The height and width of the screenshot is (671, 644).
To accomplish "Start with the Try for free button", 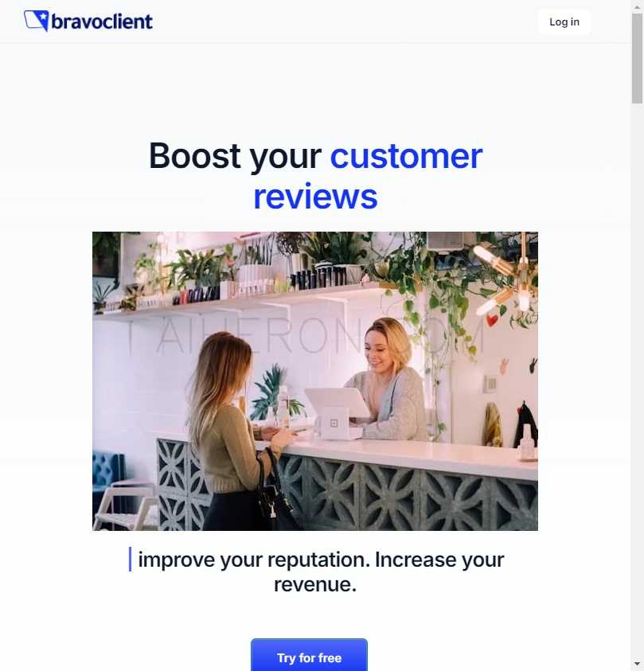I will pyautogui.click(x=309, y=655).
